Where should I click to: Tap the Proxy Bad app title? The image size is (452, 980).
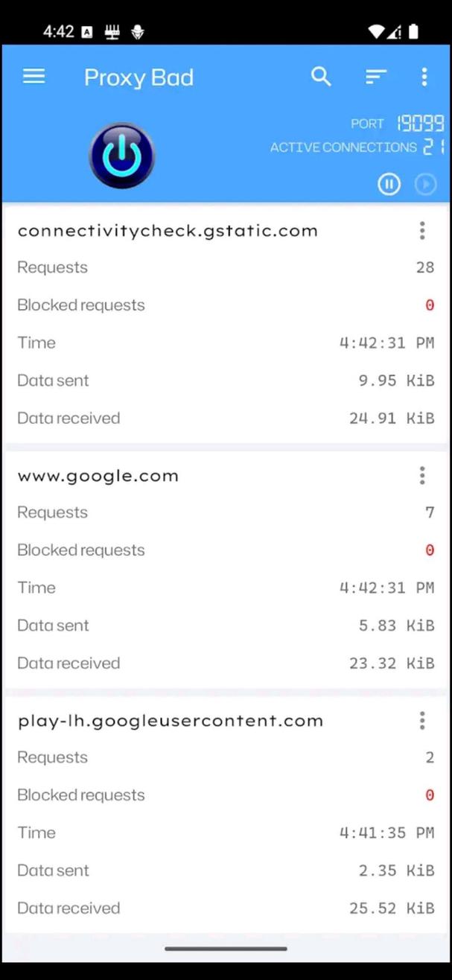click(139, 77)
